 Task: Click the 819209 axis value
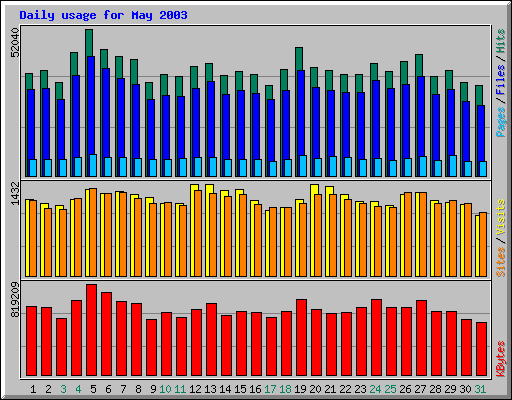(x=15, y=300)
